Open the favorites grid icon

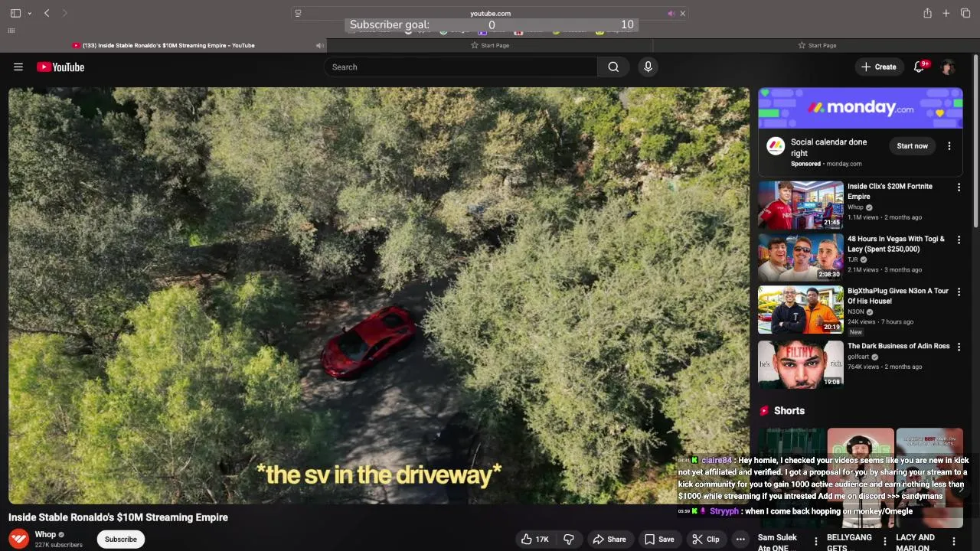pyautogui.click(x=11, y=31)
